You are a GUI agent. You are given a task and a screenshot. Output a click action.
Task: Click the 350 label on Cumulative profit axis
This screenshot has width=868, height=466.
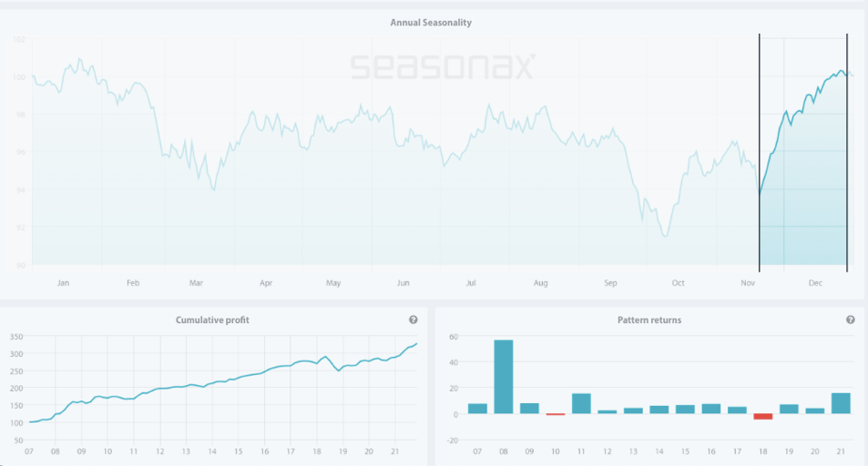tap(16, 337)
